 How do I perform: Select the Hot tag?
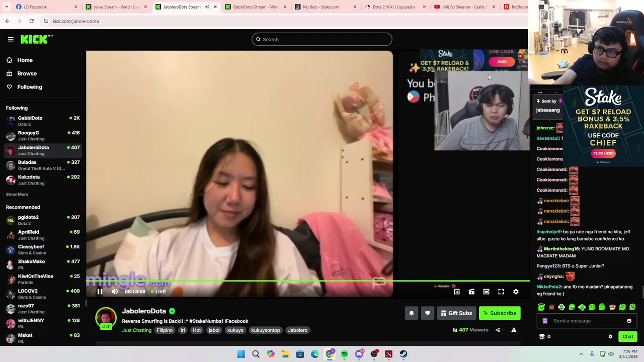(197, 330)
